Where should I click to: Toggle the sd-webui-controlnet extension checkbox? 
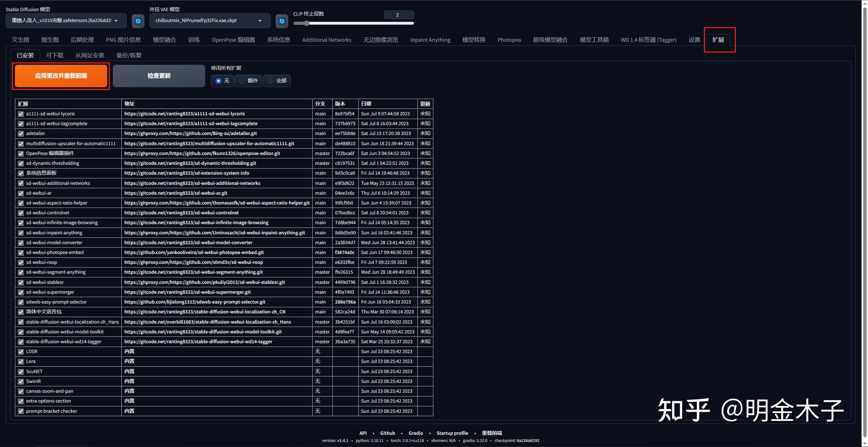(21, 213)
